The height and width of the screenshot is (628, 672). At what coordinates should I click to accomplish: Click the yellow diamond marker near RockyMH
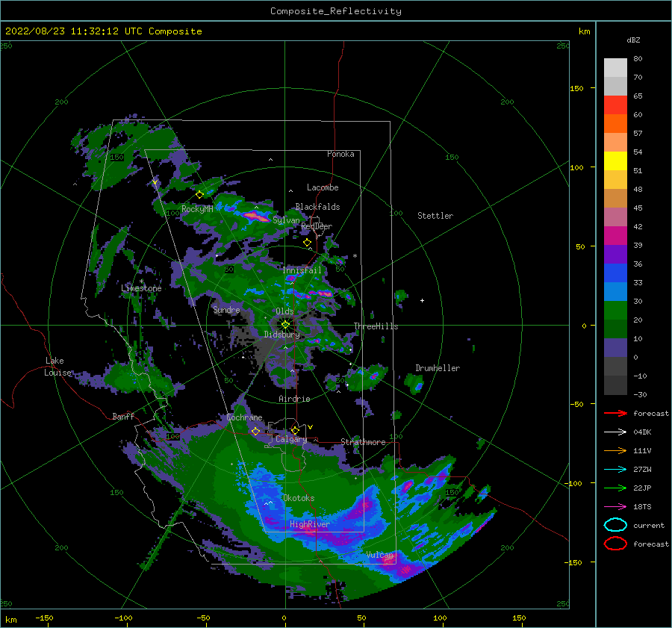[x=199, y=195]
